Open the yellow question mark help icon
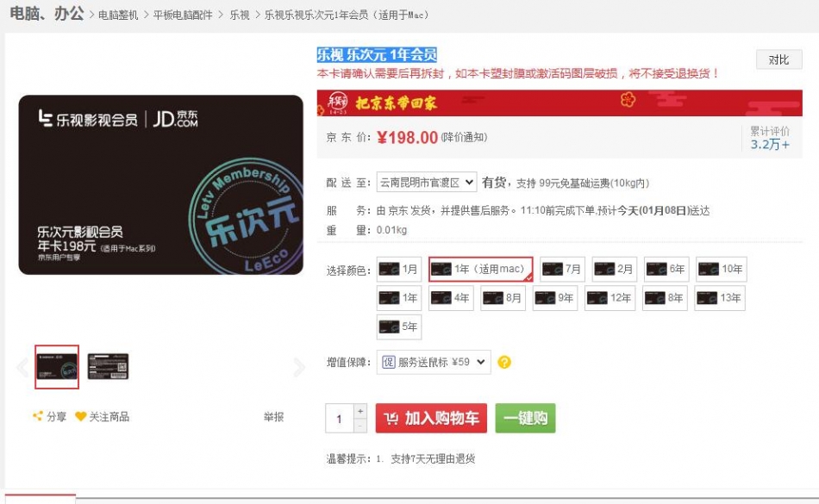Viewport: 819px width, 504px height. point(504,362)
